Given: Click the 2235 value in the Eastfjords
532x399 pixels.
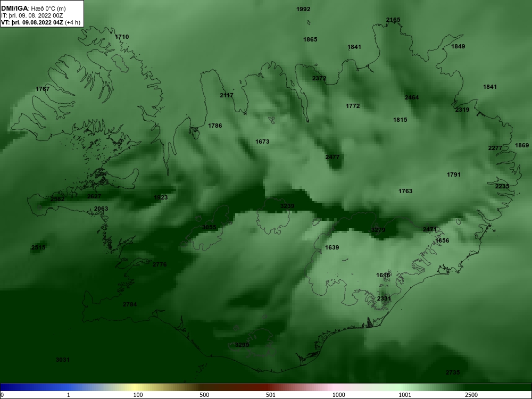Looking at the screenshot, I should tap(502, 186).
